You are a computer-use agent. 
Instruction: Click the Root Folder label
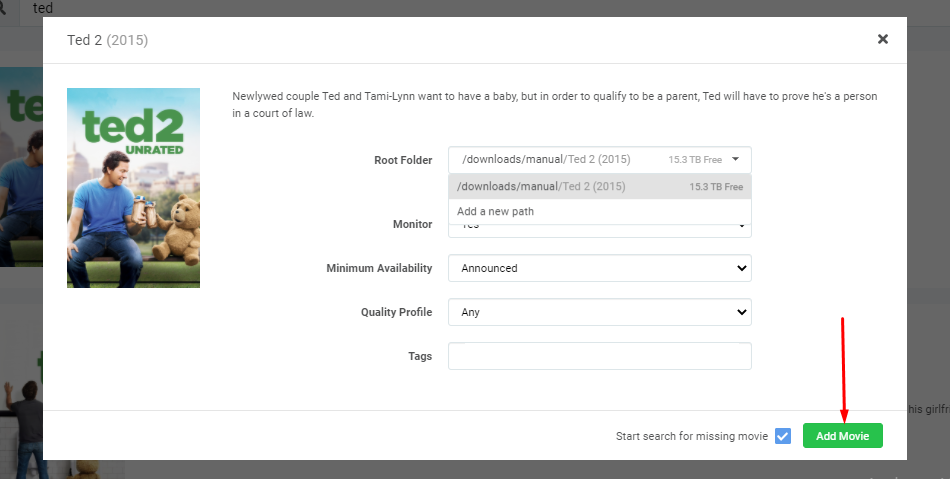point(403,160)
